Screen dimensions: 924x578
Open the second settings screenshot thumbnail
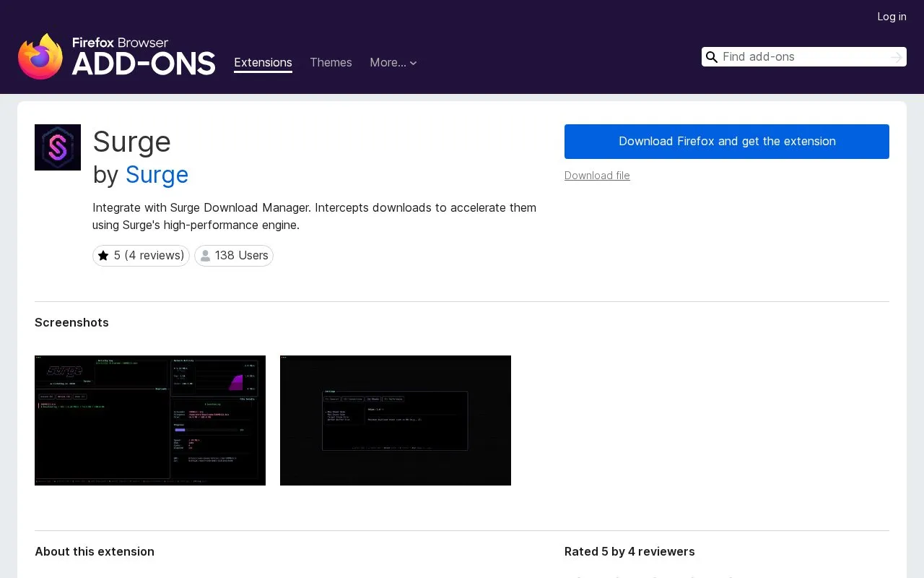[396, 420]
